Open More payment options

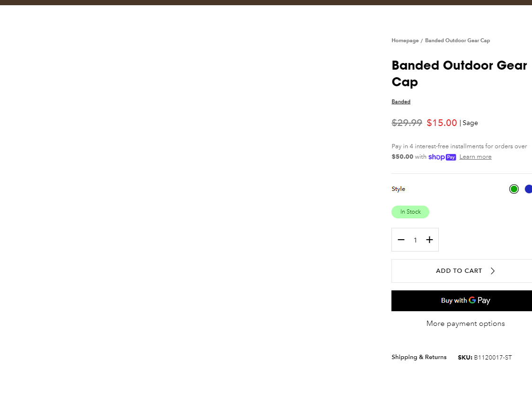click(x=466, y=324)
